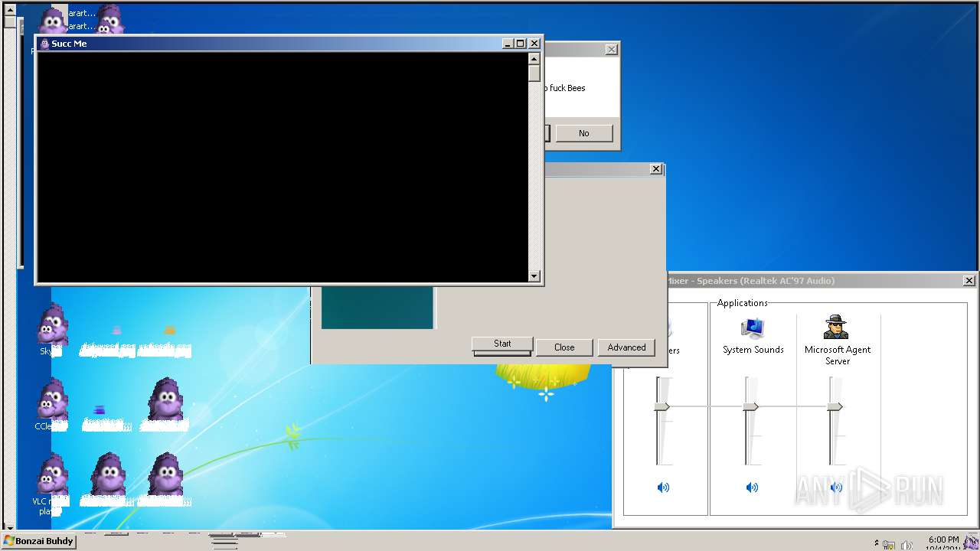Viewport: 980px width, 551px height.
Task: Click the Succ Me title bar Bonzi icon
Action: [44, 44]
